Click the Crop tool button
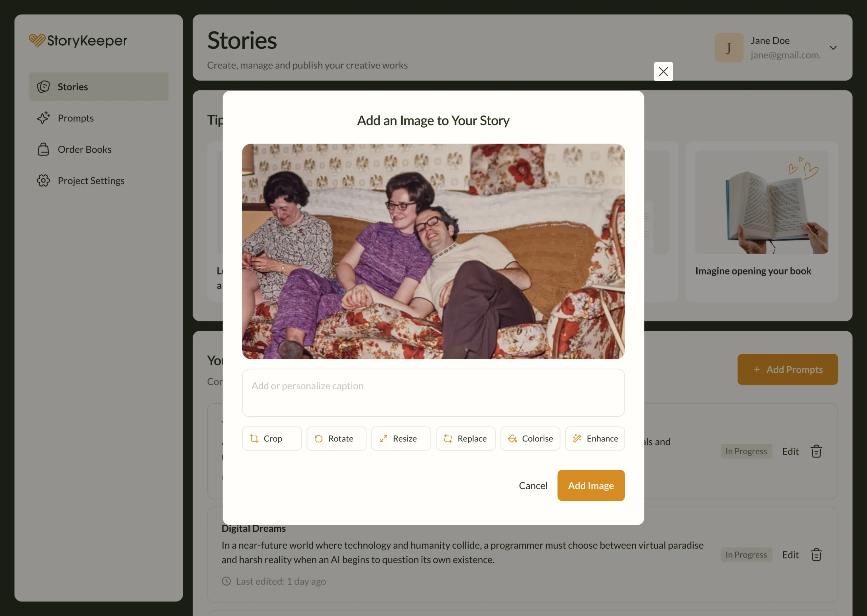The height and width of the screenshot is (616, 867). click(x=272, y=439)
